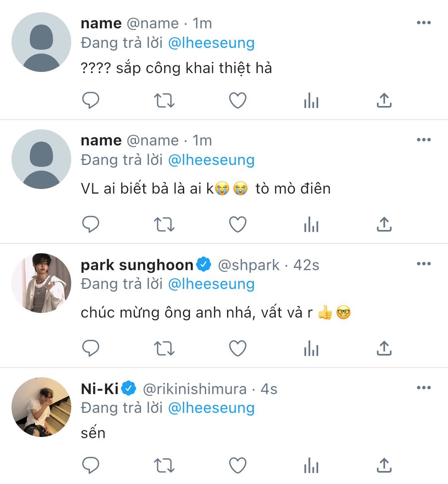Viewport: 448px width, 484px height.
Task: Like park sunghoon's tweet
Action: 237,349
